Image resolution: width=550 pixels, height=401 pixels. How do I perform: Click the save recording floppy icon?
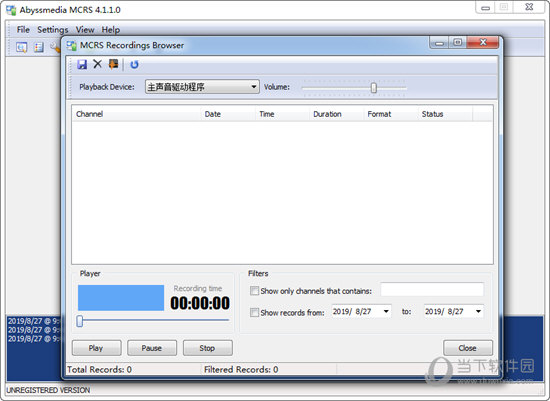point(82,64)
